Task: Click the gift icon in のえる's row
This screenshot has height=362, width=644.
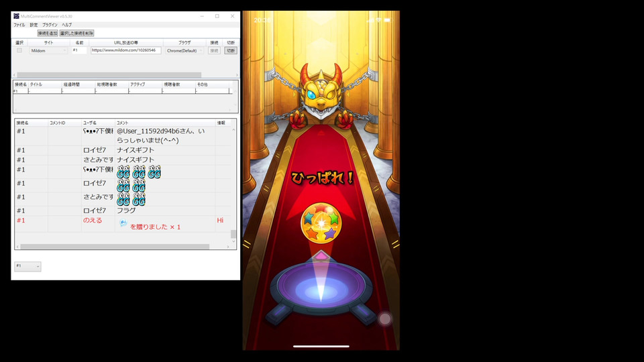Action: (x=123, y=223)
